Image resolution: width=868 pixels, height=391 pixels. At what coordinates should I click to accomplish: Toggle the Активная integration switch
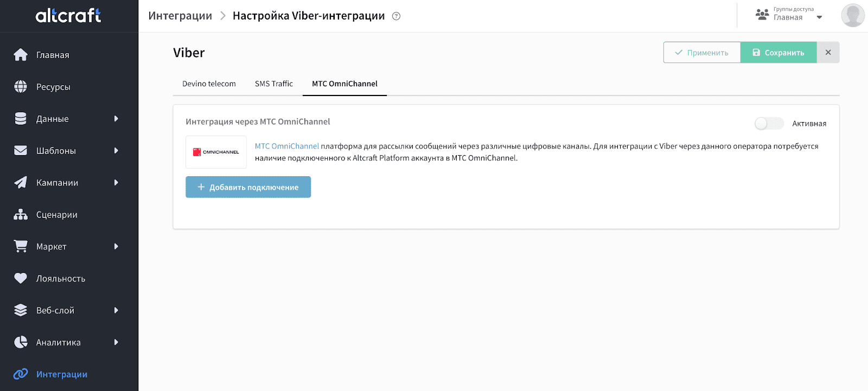(x=769, y=124)
